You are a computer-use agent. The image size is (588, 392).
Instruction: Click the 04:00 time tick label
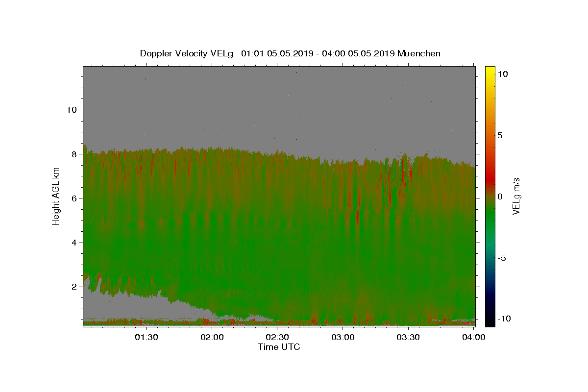474,337
